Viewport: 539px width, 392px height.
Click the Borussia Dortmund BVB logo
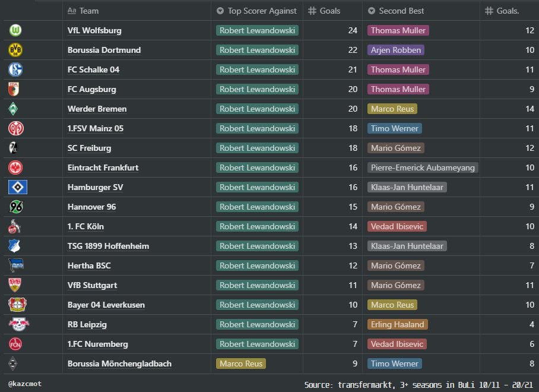15,50
